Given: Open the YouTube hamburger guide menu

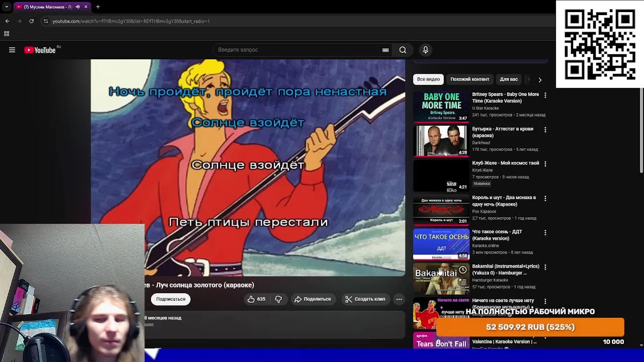Looking at the screenshot, I should (x=12, y=50).
